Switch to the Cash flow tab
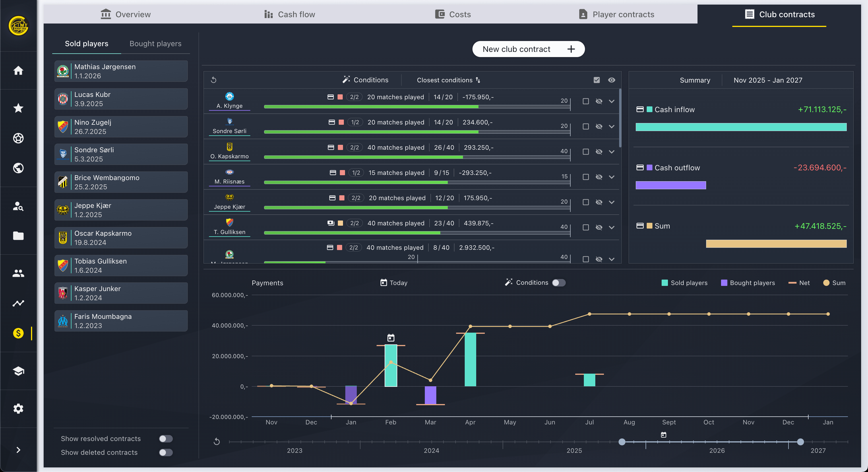Image resolution: width=868 pixels, height=472 pixels. (290, 14)
